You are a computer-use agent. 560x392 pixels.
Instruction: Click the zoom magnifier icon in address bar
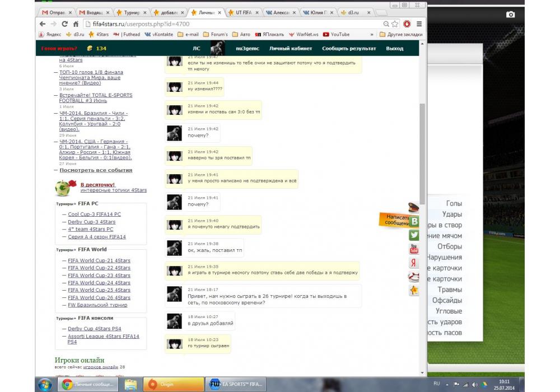point(386,24)
